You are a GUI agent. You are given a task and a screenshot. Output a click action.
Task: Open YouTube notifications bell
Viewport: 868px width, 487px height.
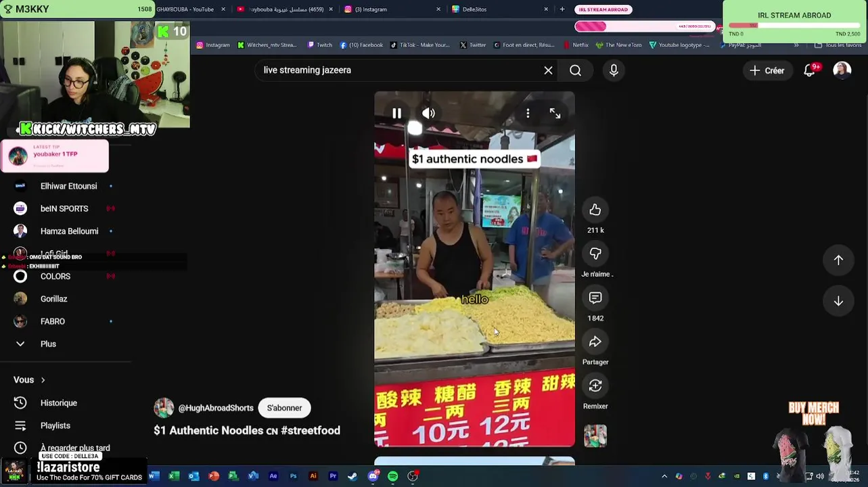click(x=810, y=70)
